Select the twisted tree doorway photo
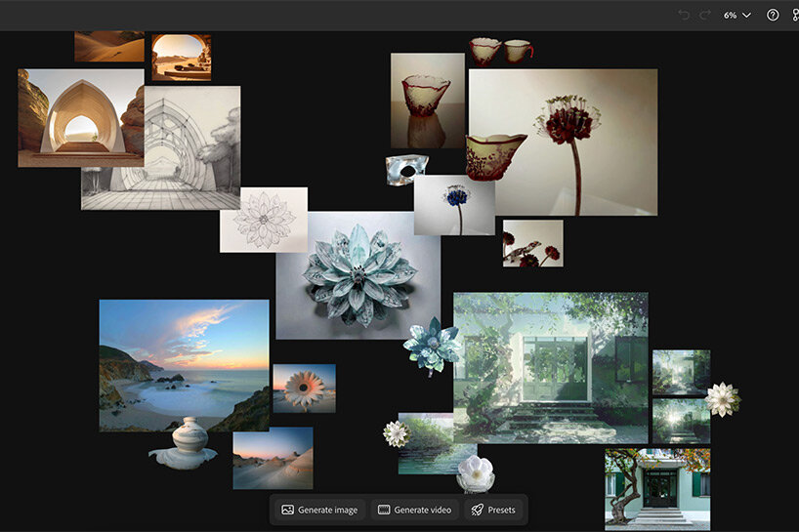 tap(656, 488)
